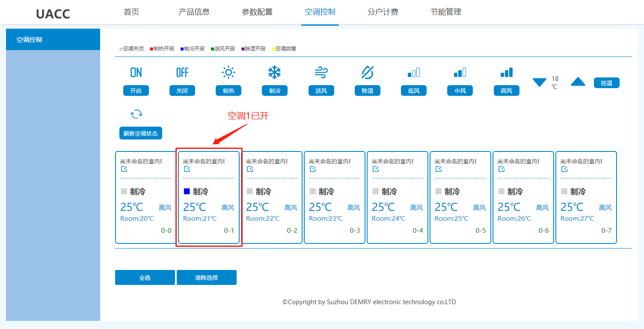Click the blue status square on unit 0-1

(187, 191)
